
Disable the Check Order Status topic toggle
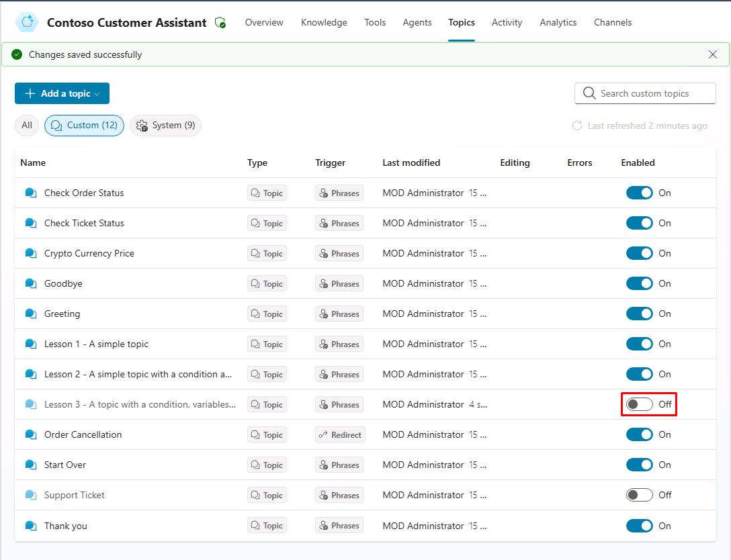tap(639, 193)
